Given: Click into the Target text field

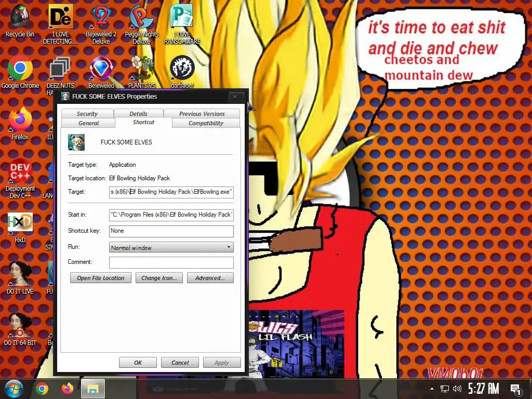Looking at the screenshot, I should click(x=171, y=192).
